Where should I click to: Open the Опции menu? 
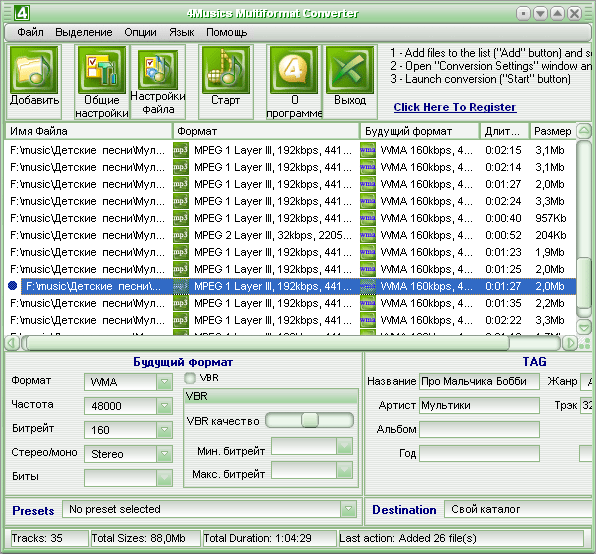tap(140, 32)
